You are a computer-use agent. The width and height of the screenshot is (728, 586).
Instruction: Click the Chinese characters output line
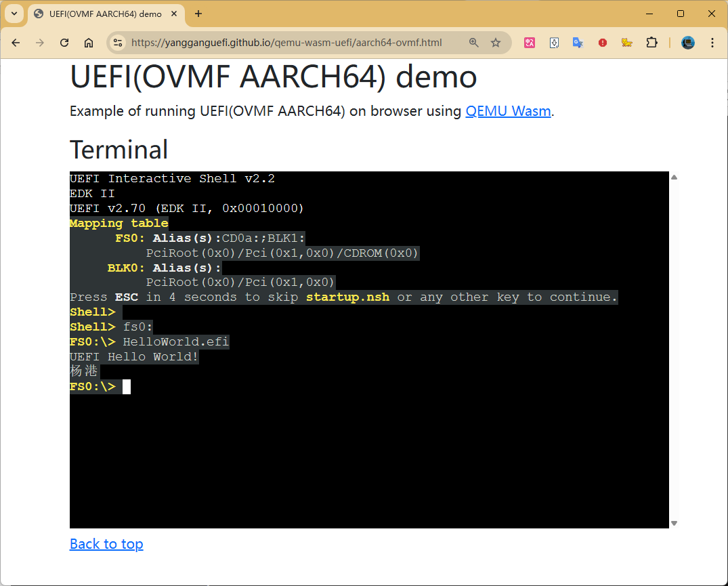pos(84,371)
